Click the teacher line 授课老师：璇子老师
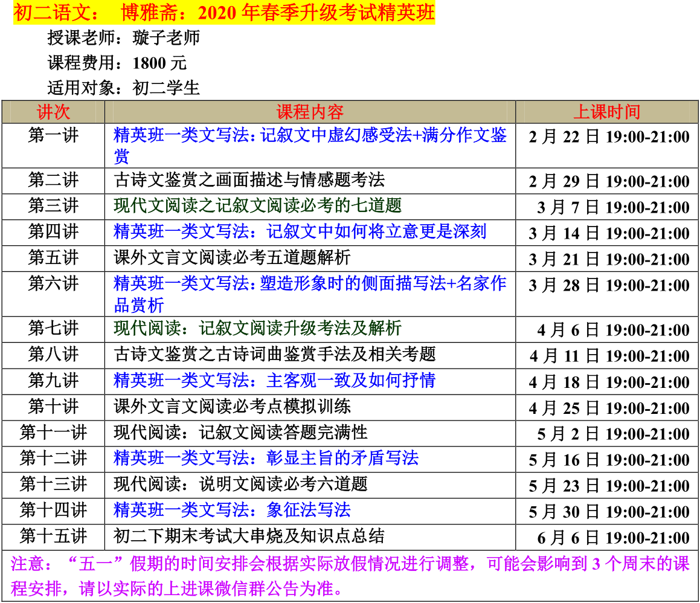 [x=123, y=38]
